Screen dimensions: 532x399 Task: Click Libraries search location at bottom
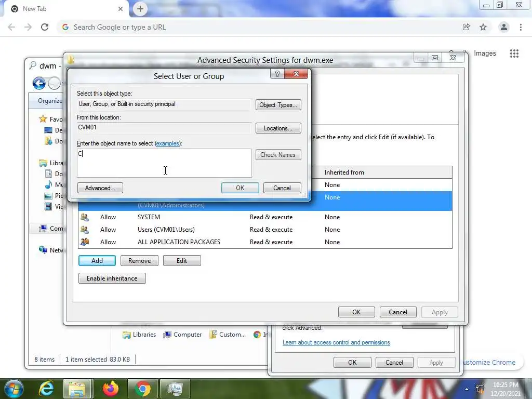tap(139, 335)
